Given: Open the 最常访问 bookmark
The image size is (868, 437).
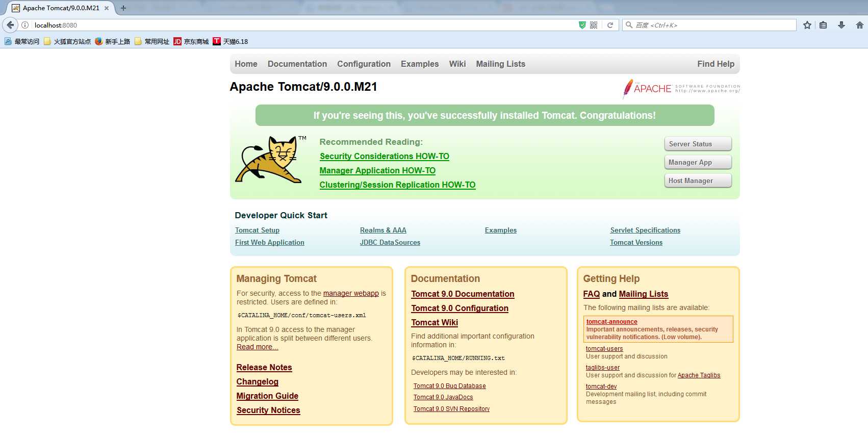Looking at the screenshot, I should (x=22, y=41).
